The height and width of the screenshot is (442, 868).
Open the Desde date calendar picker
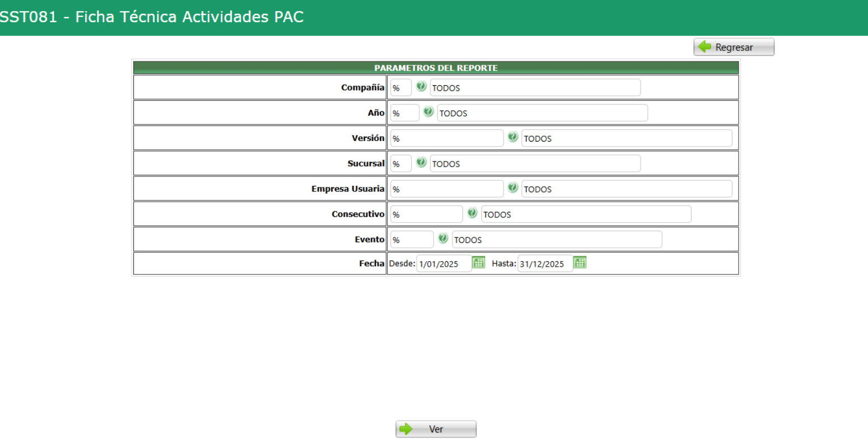pos(479,263)
